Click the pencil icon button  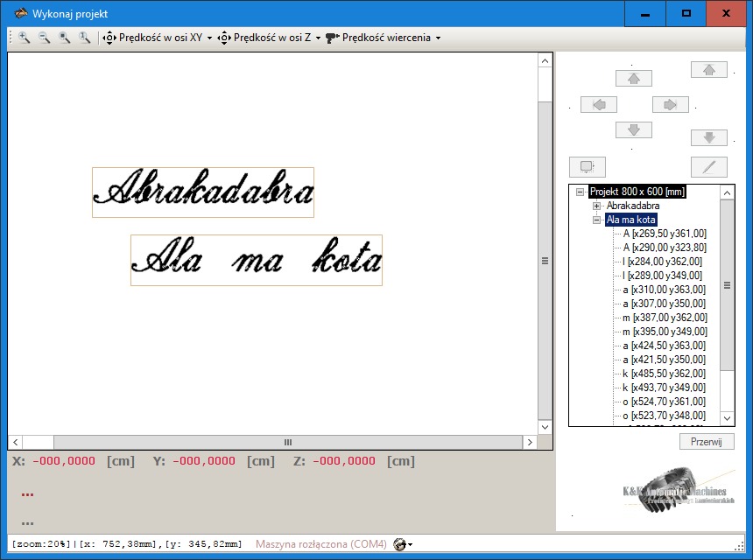tap(709, 167)
